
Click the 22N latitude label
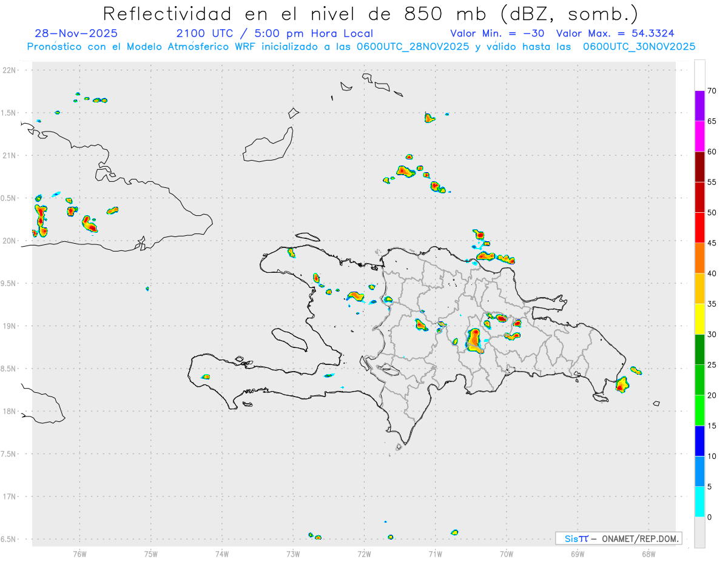(x=10, y=70)
